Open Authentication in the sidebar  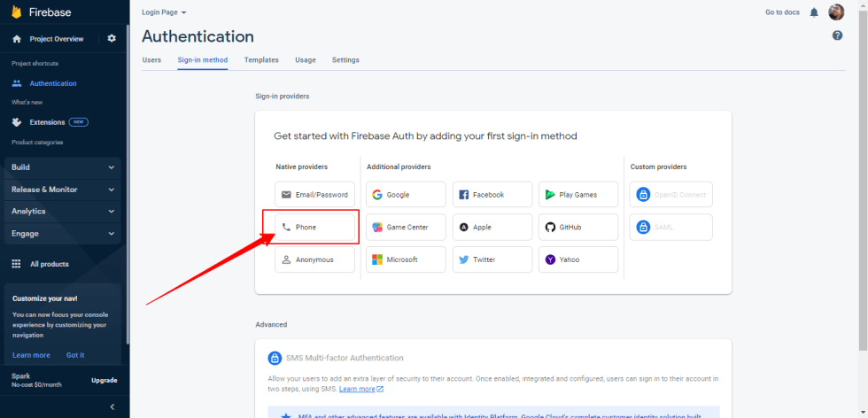click(x=53, y=83)
